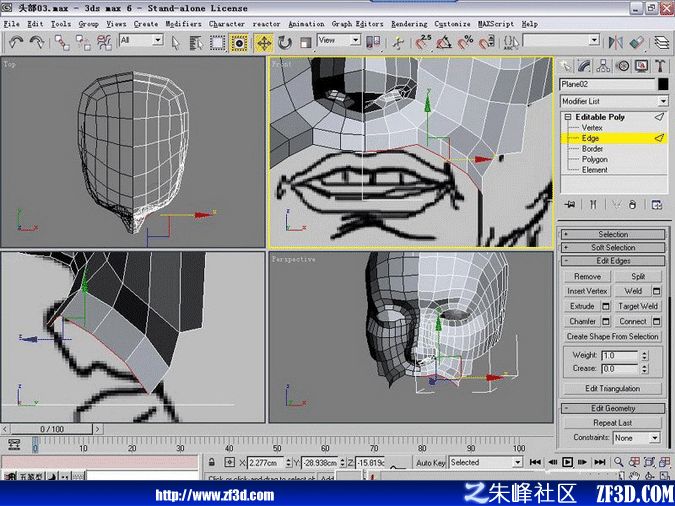Select the Vertex sub-object level
The image size is (675, 506).
click(592, 128)
